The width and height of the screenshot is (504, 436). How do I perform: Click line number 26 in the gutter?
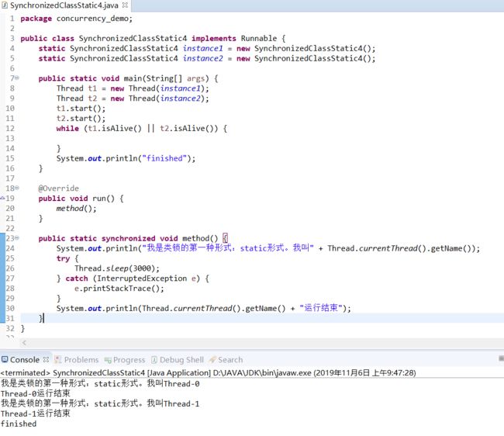[x=10, y=268]
